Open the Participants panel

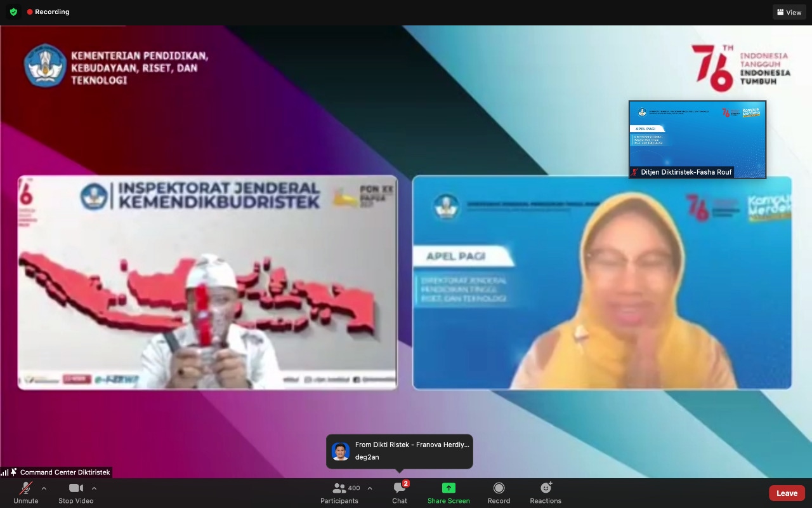point(339,492)
